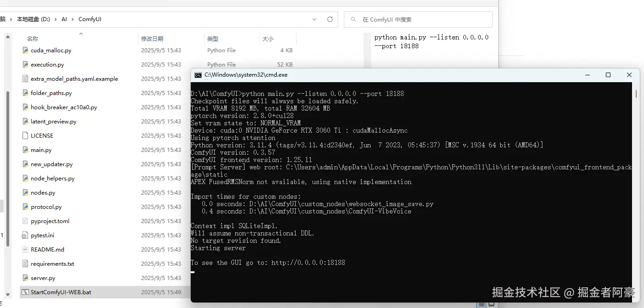Image resolution: width=644 pixels, height=308 pixels.
Task: Expand the chevron after 本地磁盘 (D:)
Action: click(x=56, y=19)
